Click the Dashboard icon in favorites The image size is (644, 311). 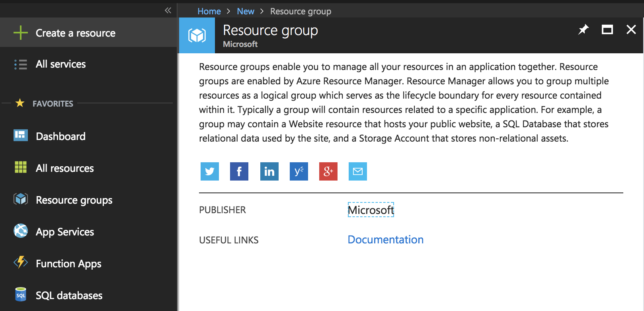click(21, 136)
